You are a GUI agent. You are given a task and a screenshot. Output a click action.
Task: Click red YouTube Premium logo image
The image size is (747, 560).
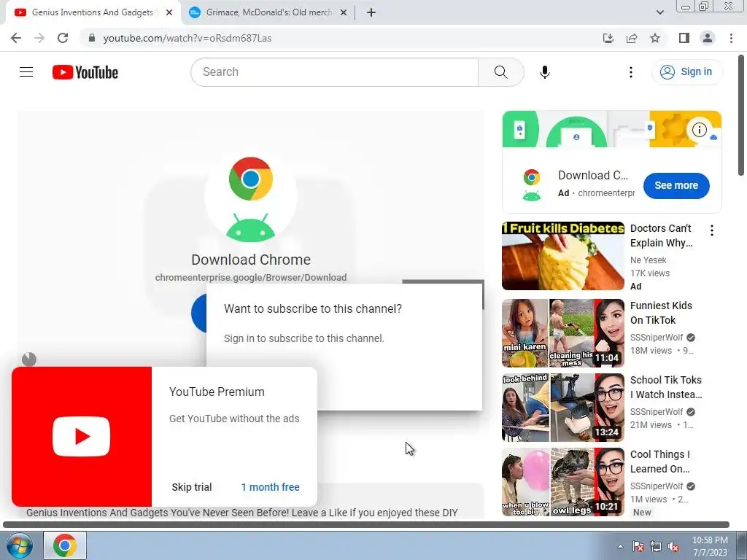[82, 437]
